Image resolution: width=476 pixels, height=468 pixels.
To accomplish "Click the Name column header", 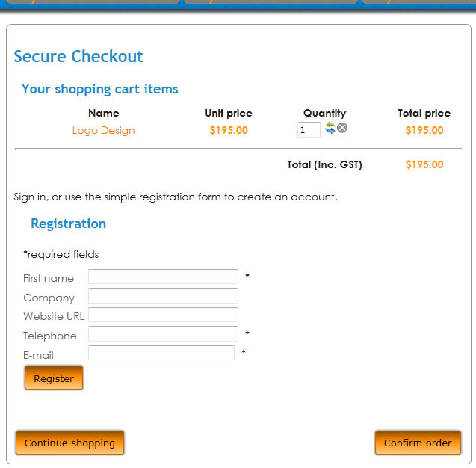I will click(x=103, y=113).
